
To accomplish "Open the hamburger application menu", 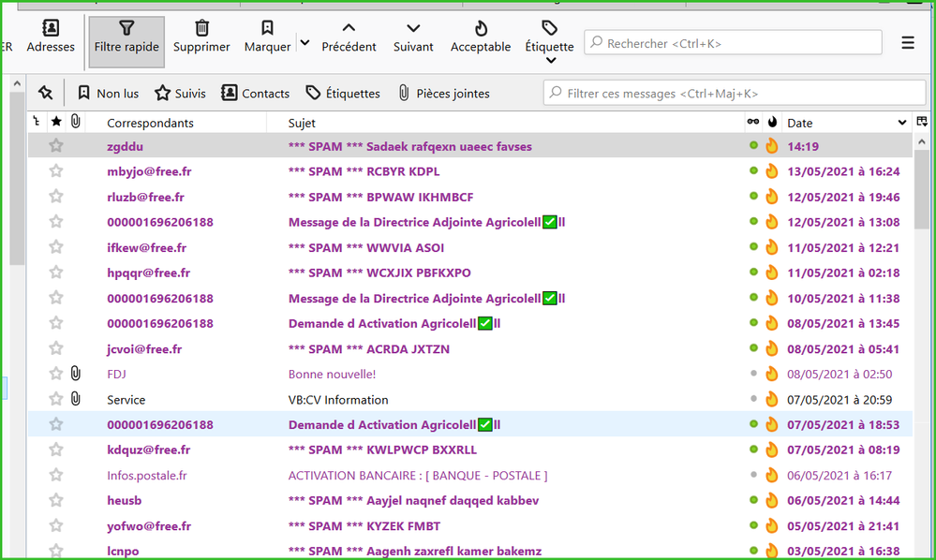I will pos(907,43).
